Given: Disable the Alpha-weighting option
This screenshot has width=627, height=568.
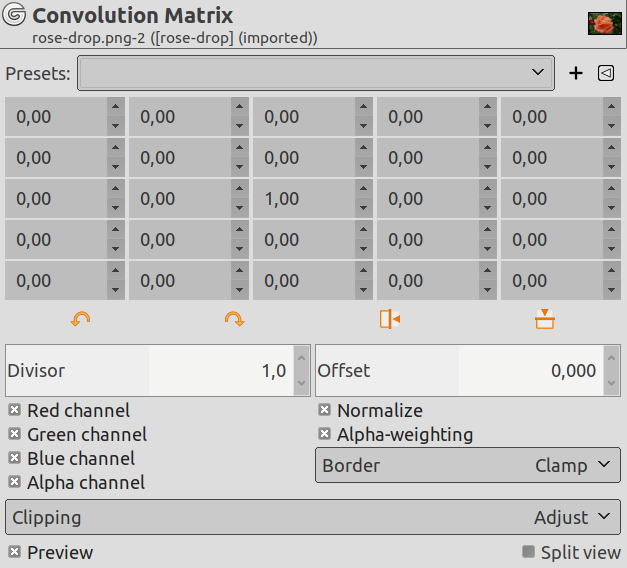Looking at the screenshot, I should [x=324, y=434].
